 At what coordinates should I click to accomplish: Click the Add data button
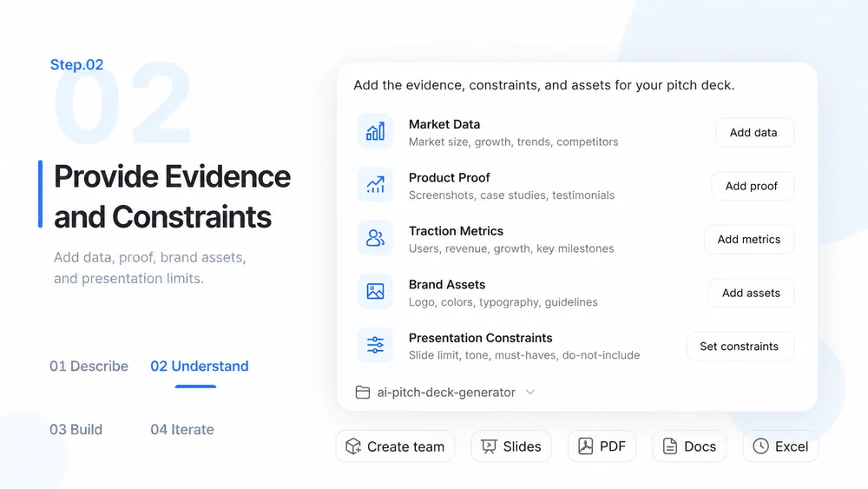tap(754, 132)
